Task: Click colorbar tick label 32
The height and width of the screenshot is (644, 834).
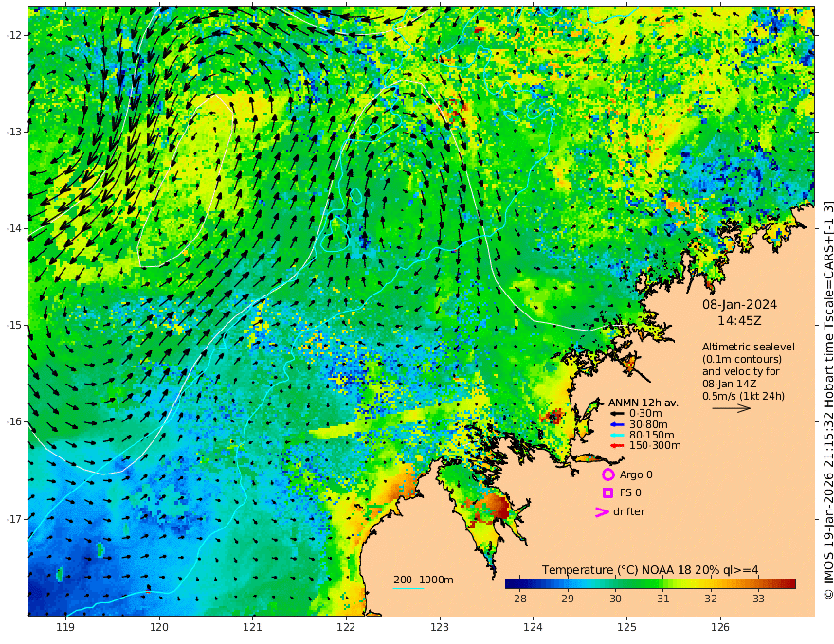Action: click(x=711, y=599)
